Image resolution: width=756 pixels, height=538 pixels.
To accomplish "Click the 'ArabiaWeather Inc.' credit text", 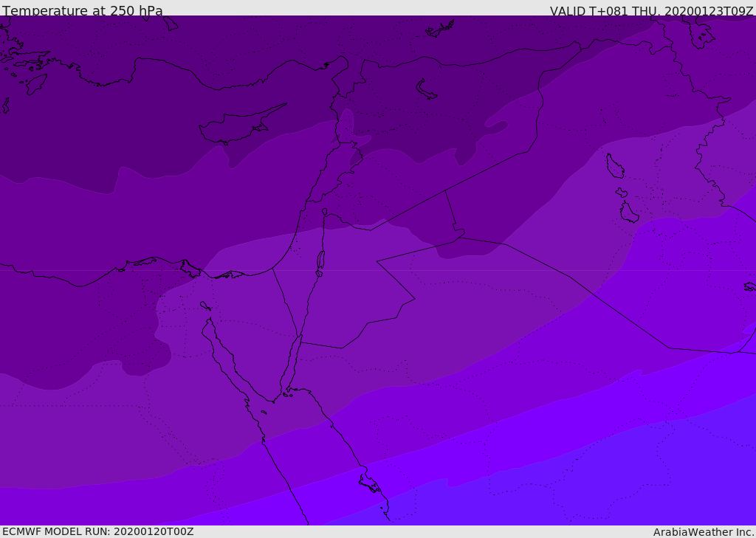I will [x=704, y=532].
